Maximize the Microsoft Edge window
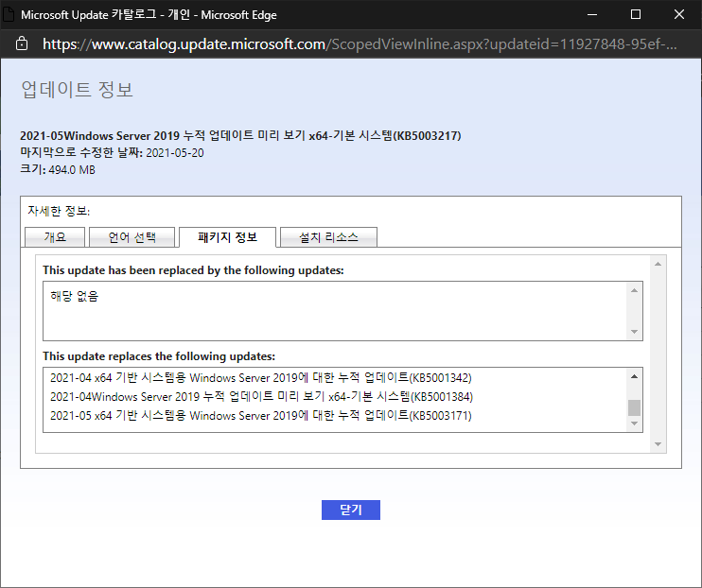 635,14
